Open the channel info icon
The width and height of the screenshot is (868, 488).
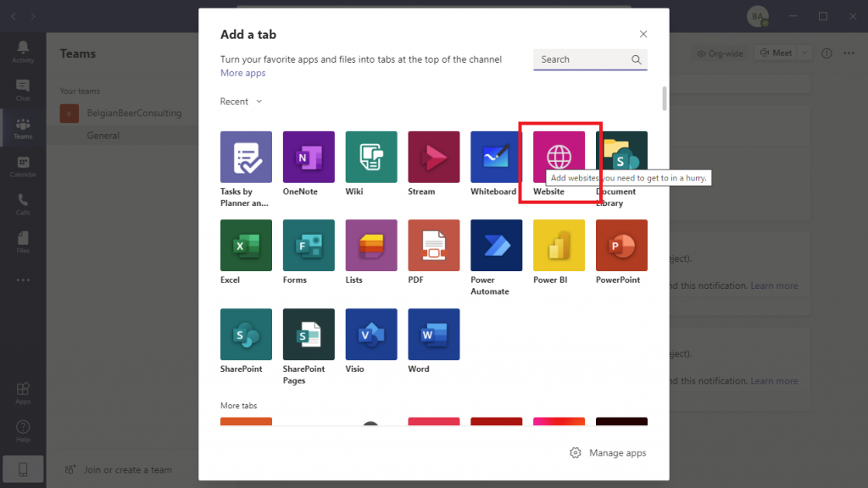tap(826, 53)
